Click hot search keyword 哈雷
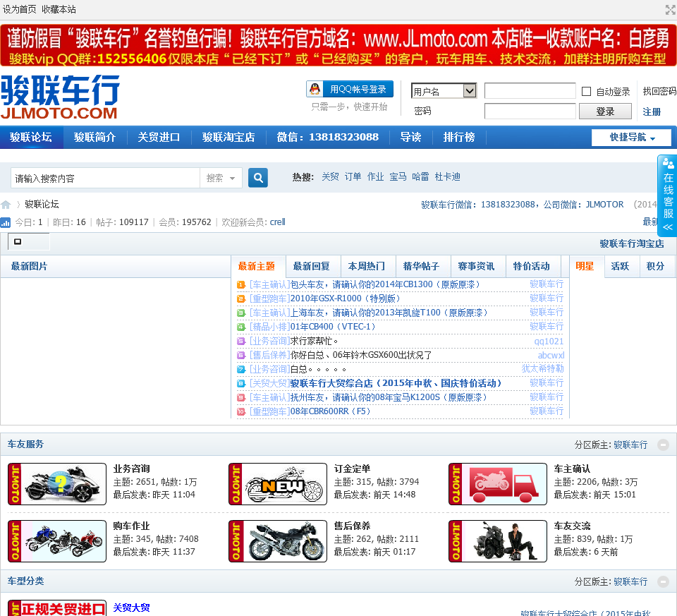 click(420, 176)
